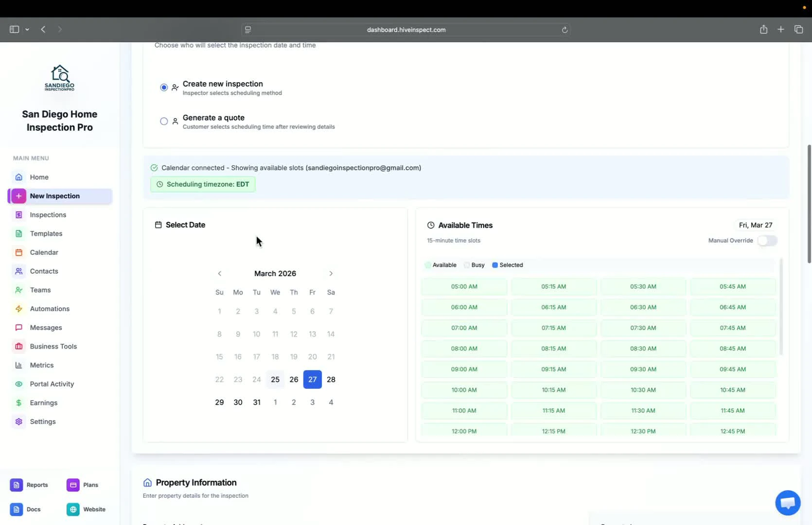
Task: Click the Contacts sidebar icon
Action: [18, 271]
